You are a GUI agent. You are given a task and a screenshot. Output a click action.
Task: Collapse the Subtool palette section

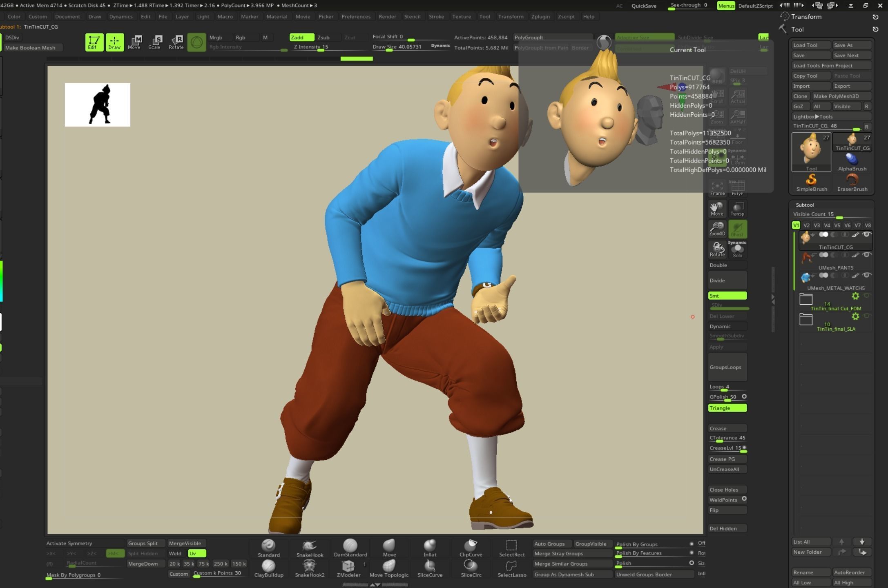[x=805, y=205]
